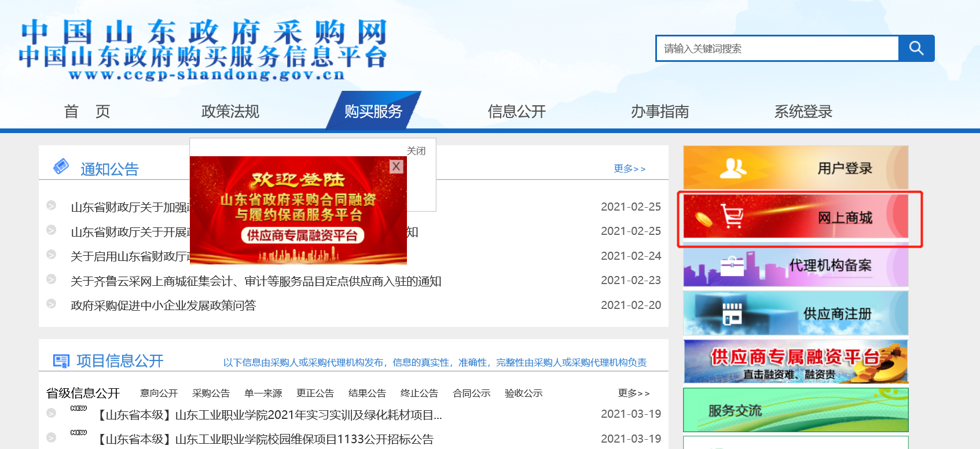Select 终止公告 tab
Viewport: 980px width, 449px height.
point(420,393)
